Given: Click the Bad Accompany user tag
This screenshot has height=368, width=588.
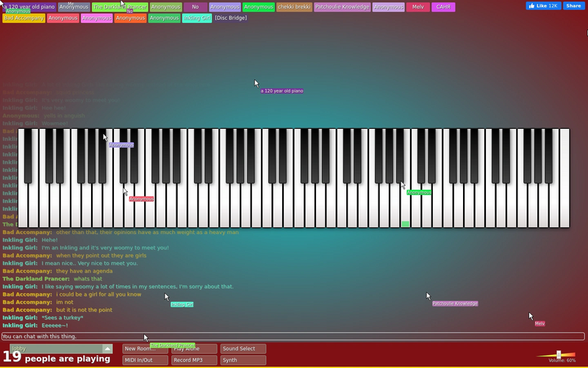Looking at the screenshot, I should 24,18.
